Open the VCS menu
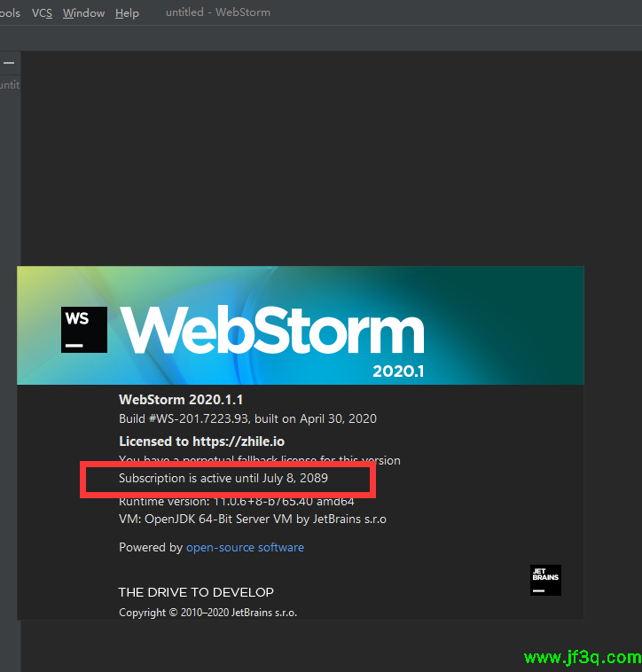Viewport: 642px width, 672px height. pyautogui.click(x=42, y=13)
